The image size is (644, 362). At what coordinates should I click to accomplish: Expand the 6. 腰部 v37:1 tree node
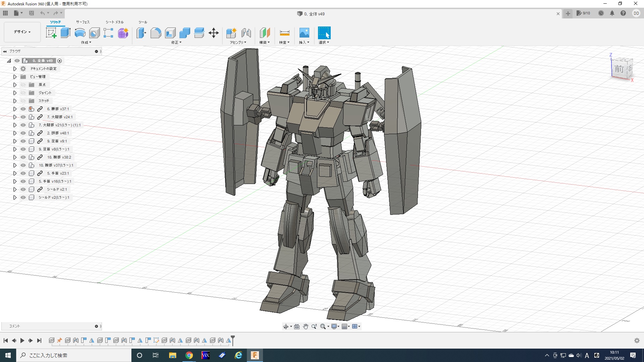coord(15,109)
